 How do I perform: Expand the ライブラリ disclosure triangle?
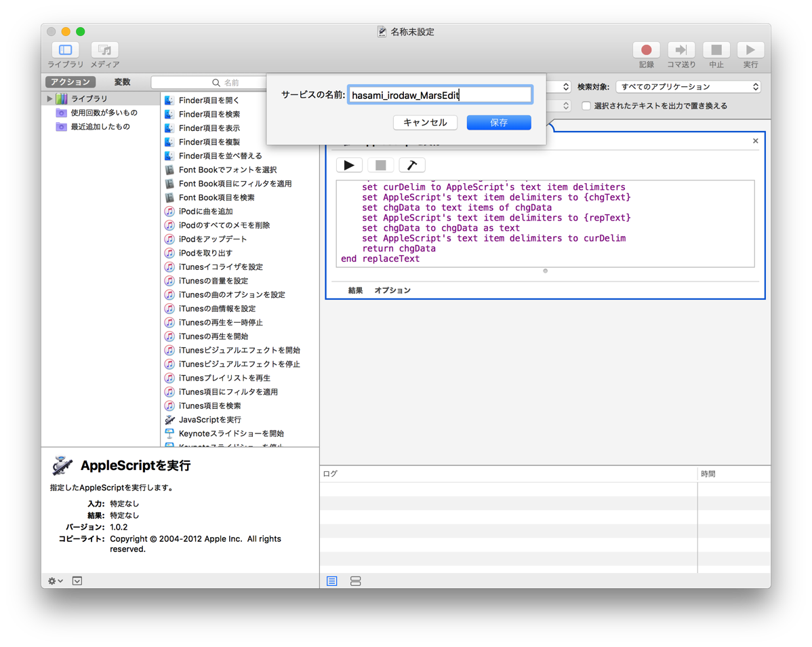49,98
